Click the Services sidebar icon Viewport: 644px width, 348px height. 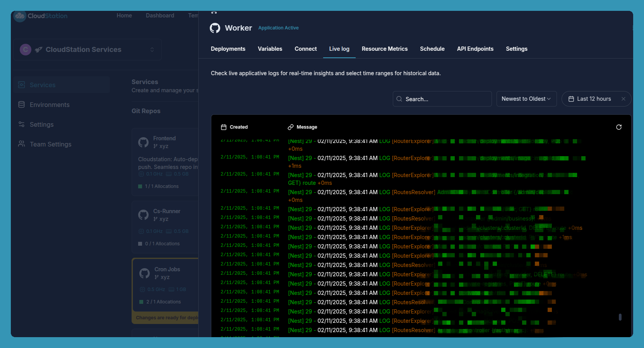22,85
